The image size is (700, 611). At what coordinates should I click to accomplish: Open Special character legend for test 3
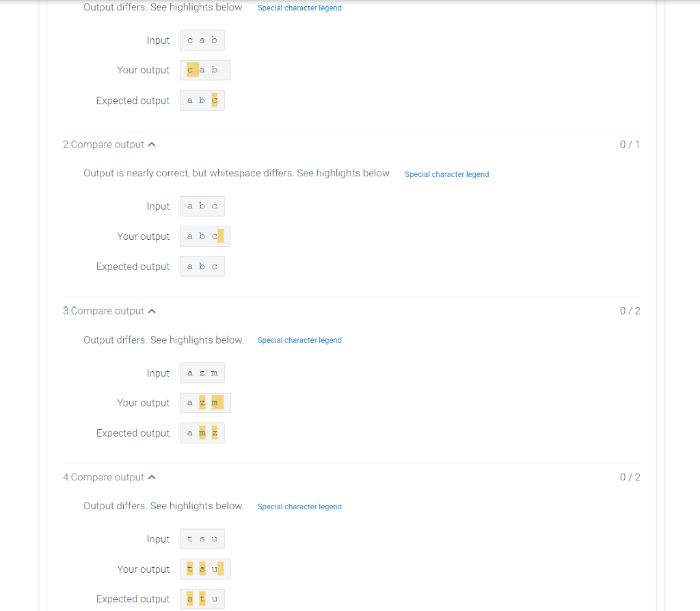[x=299, y=340]
